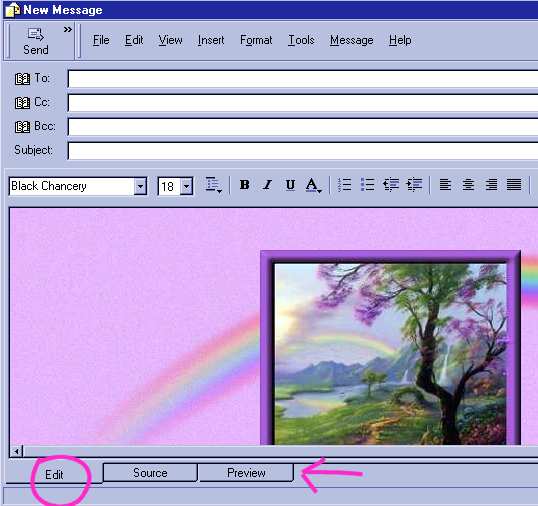Open the paragraph style dropdown

213,185
